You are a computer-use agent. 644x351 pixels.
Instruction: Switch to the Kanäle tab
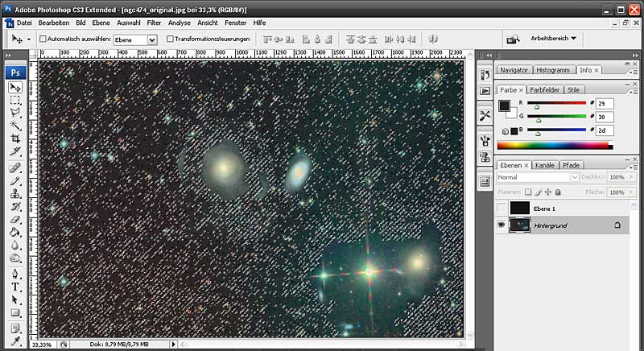pos(545,165)
